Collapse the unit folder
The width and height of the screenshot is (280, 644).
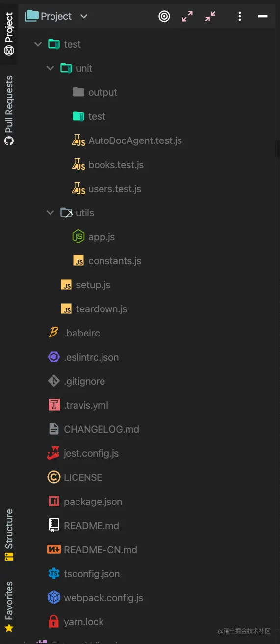(50, 68)
